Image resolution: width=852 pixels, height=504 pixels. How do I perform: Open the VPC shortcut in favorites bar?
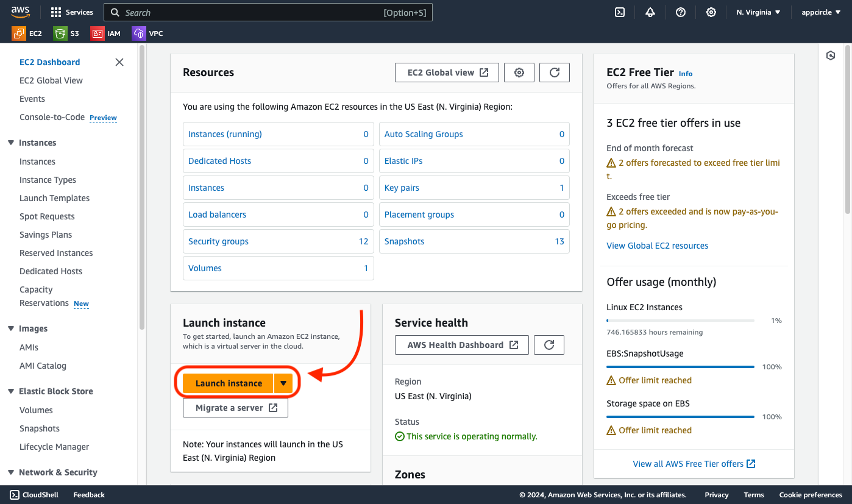click(148, 34)
